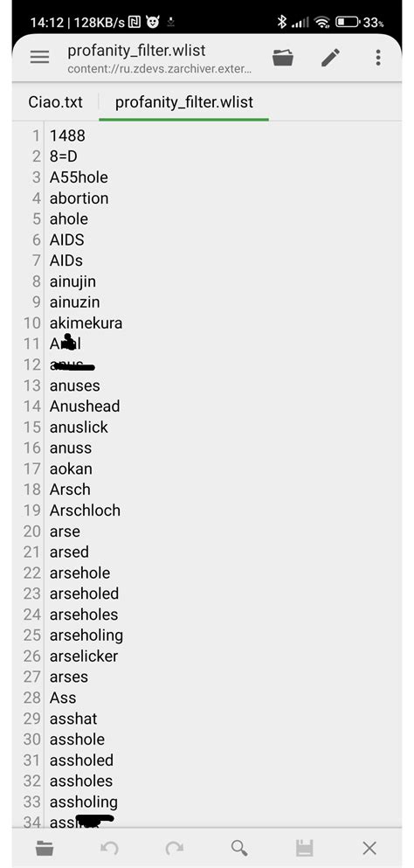Enable edit mode with the pencil icon
Image resolution: width=414 pixels, height=868 pixels.
pos(330,58)
